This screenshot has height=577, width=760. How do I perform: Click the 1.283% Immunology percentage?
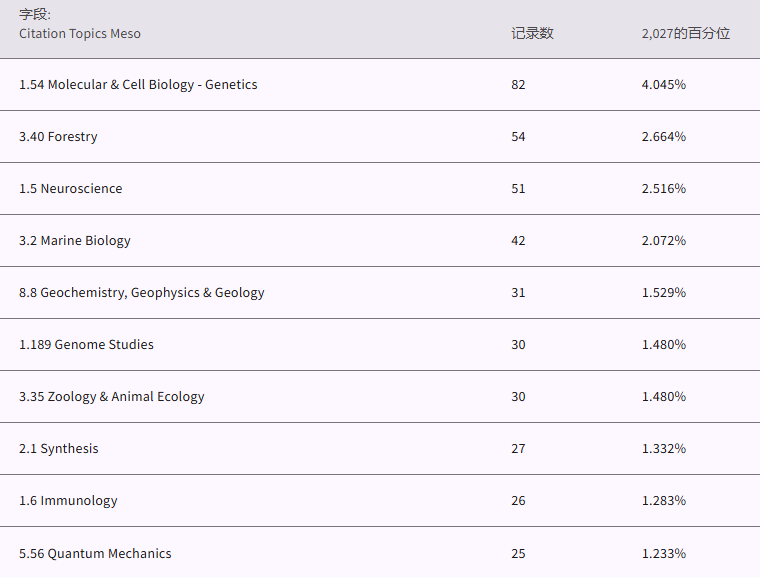tap(664, 501)
